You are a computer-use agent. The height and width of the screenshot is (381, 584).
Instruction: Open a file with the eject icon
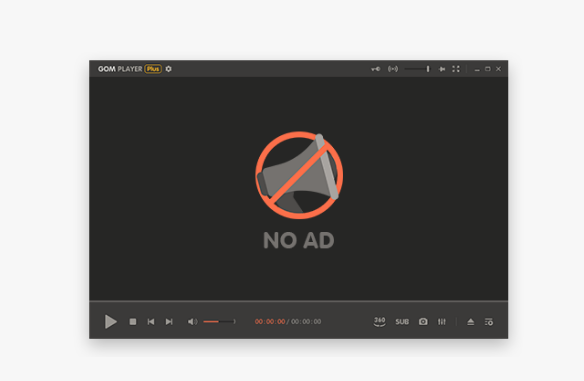coord(471,321)
